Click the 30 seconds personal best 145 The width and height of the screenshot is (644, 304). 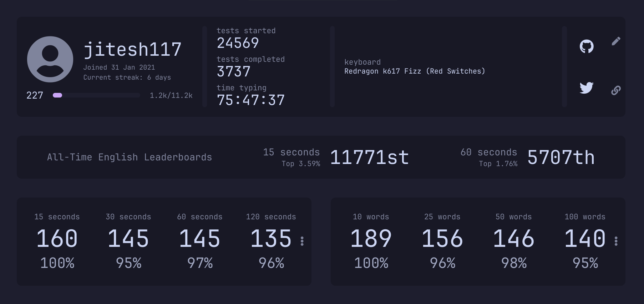[128, 239]
